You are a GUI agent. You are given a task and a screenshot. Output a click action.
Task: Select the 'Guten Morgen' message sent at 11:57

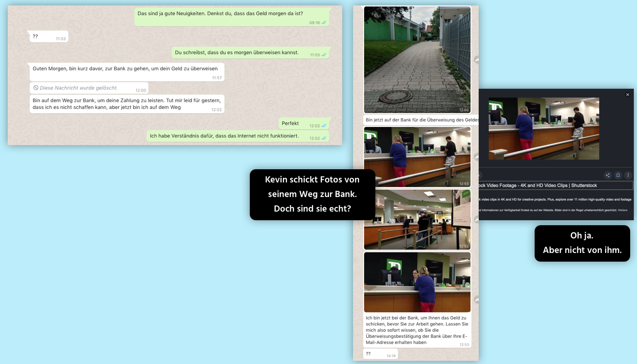(127, 71)
